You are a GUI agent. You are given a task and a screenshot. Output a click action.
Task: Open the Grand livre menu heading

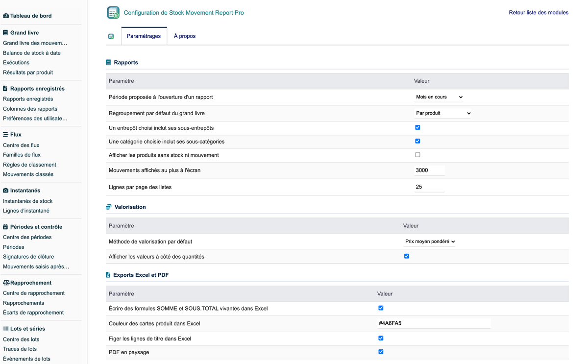[x=24, y=33]
